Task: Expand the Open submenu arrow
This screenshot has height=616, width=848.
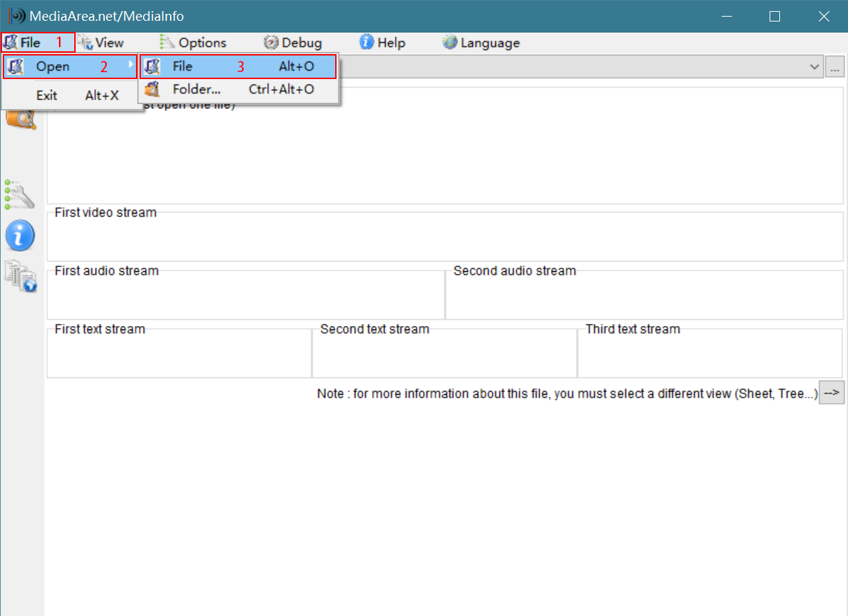Action: [x=130, y=65]
